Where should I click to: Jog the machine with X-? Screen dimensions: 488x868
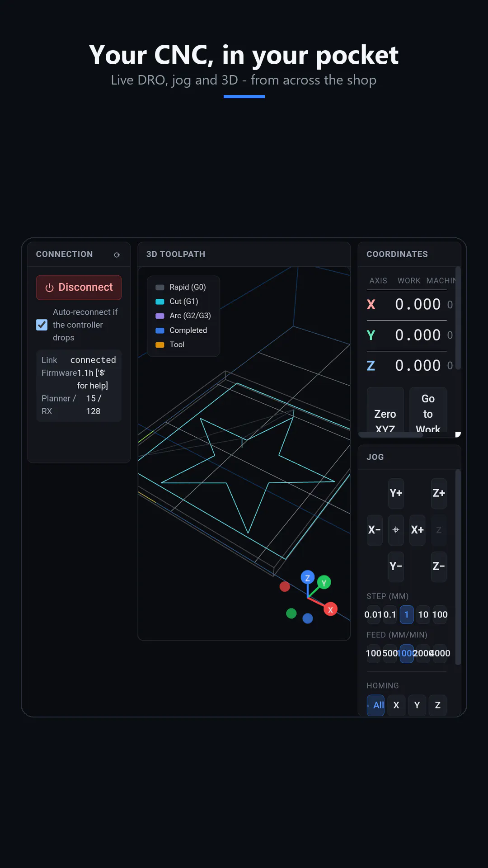375,530
